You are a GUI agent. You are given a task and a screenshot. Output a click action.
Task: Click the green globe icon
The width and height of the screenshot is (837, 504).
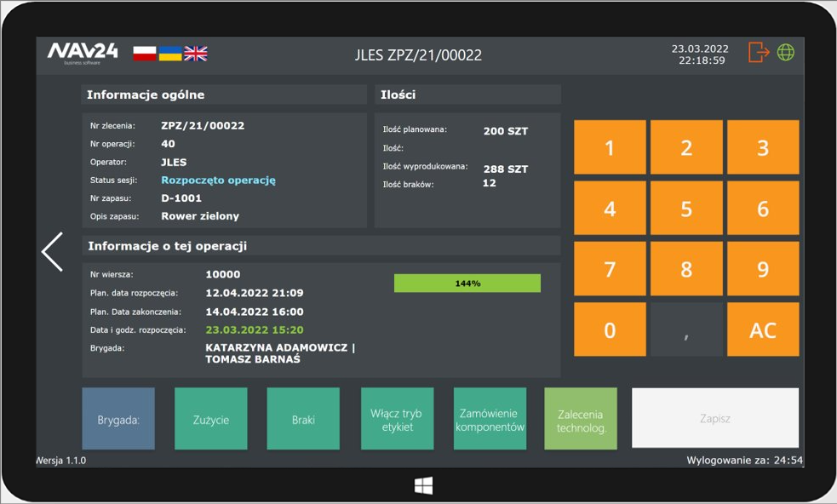click(786, 53)
